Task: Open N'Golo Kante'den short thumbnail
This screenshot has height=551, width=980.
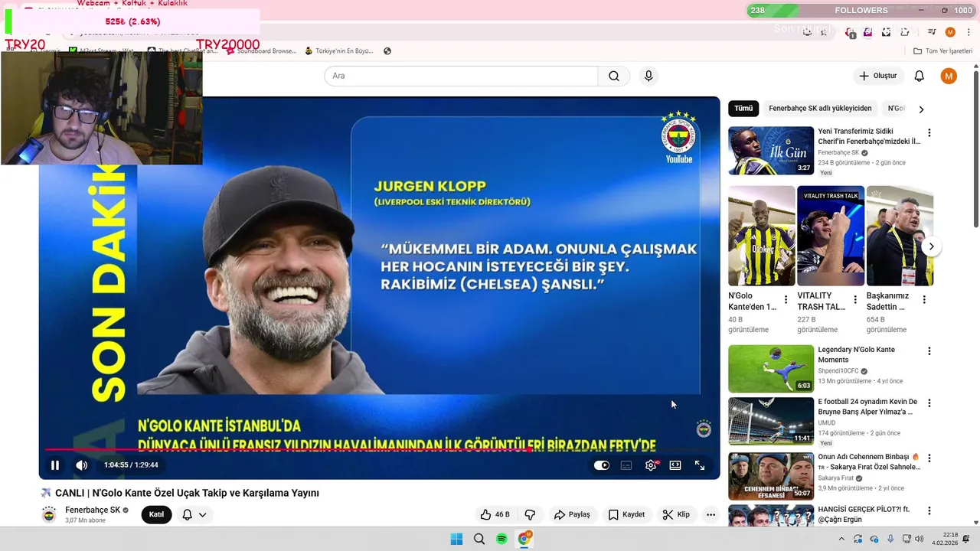Action: (762, 236)
